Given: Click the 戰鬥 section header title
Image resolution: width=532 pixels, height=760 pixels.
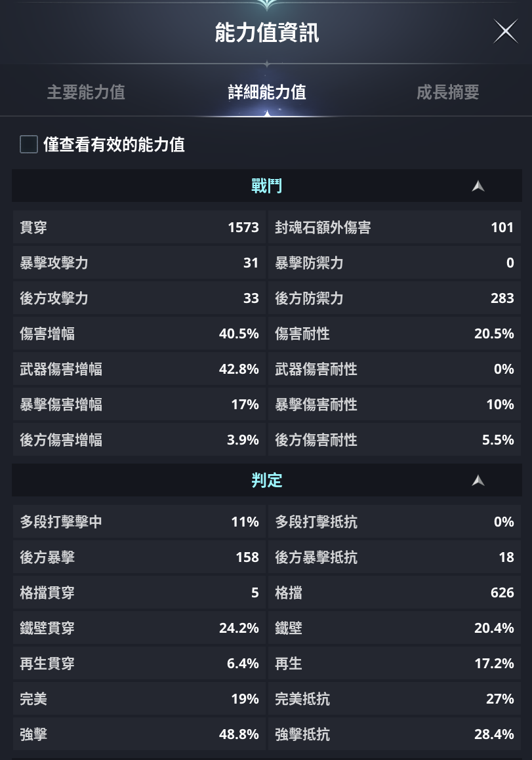Looking at the screenshot, I should [266, 187].
